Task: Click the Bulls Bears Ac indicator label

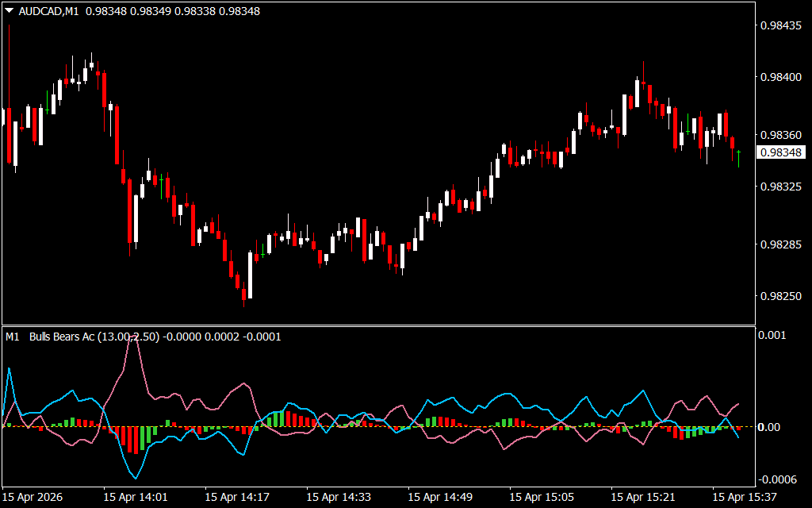Action: coord(65,337)
